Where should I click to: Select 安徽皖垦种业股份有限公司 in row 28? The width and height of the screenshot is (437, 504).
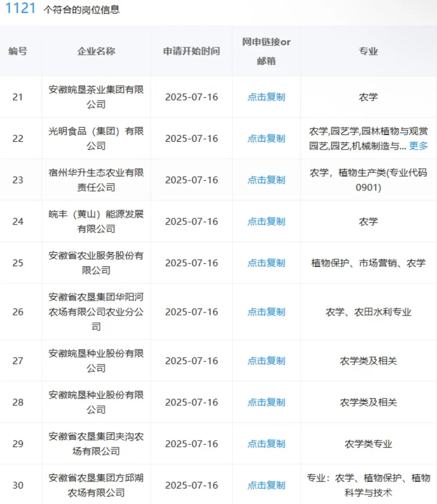pos(96,402)
